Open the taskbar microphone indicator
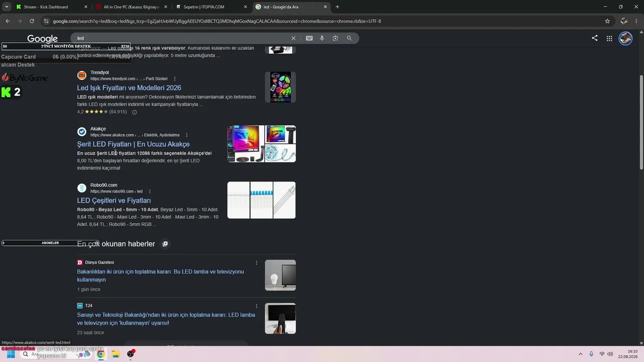This screenshot has width=644, height=362. coord(591,354)
